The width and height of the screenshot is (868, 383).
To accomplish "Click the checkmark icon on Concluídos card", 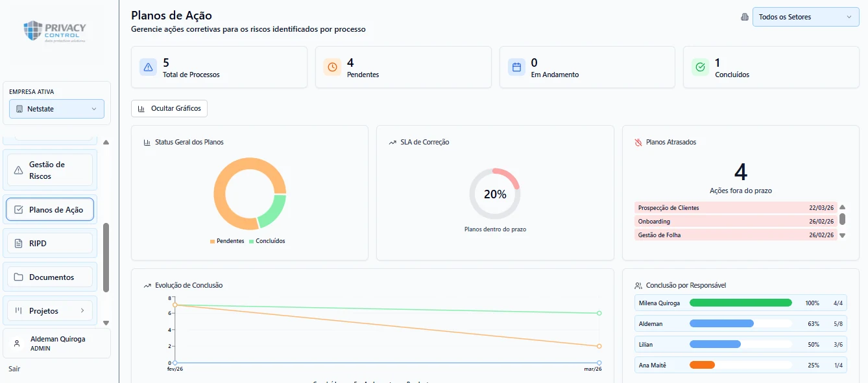I will 701,67.
